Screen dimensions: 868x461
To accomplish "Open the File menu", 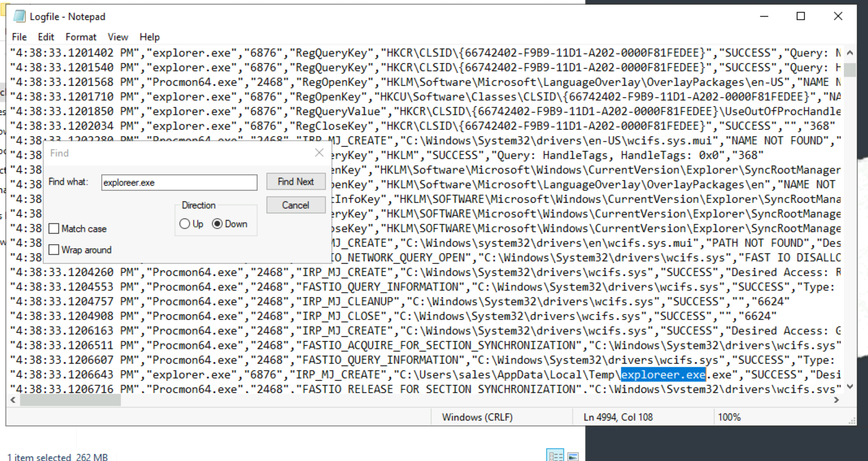I will point(19,37).
